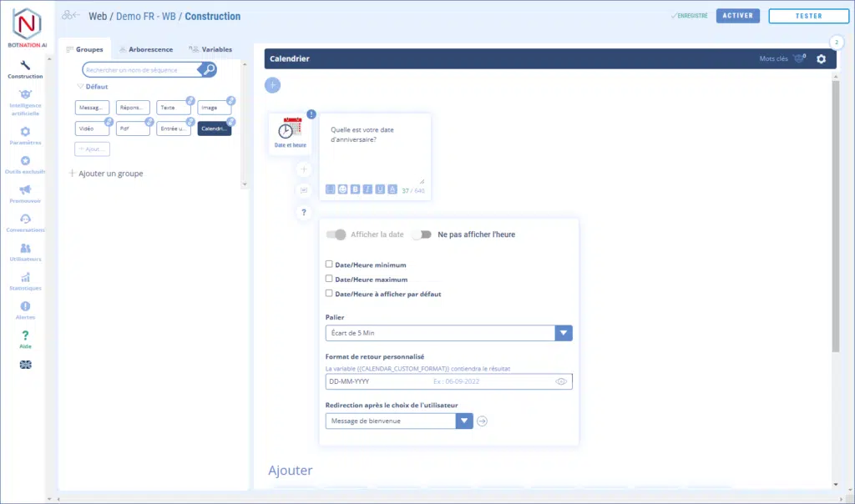Viewport: 855px width, 504px height.
Task: Click the blue plus button under Calendrier header
Action: pos(273,85)
